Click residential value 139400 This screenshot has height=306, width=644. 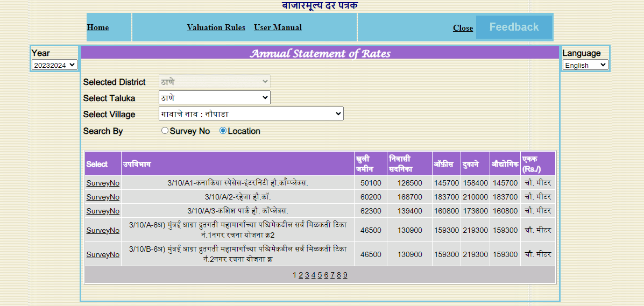[x=409, y=211]
